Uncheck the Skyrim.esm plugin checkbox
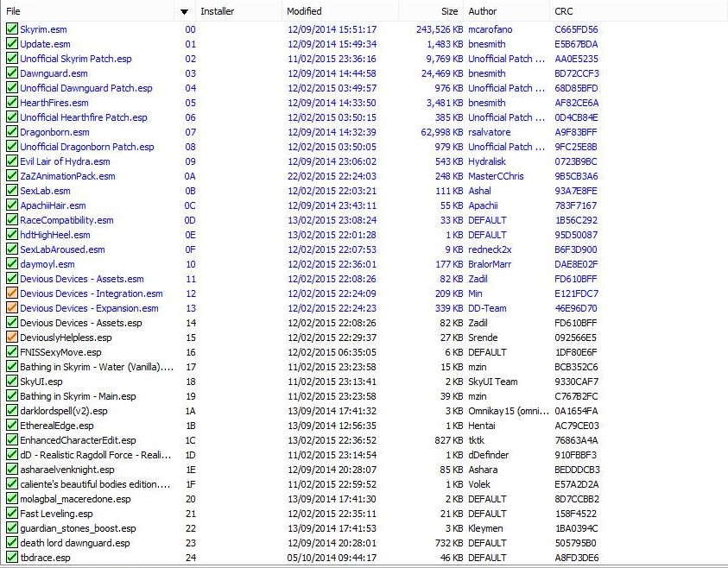 (x=12, y=29)
